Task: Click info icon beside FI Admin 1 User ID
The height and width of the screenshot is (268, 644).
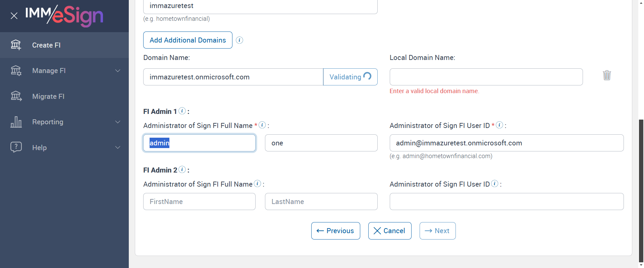Action: point(499,125)
